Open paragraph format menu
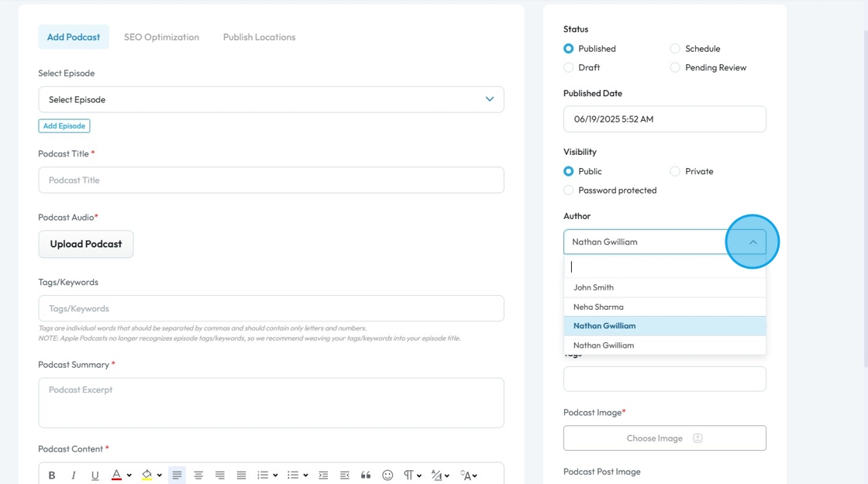Screen dimensions: 868x484 pos(412,475)
